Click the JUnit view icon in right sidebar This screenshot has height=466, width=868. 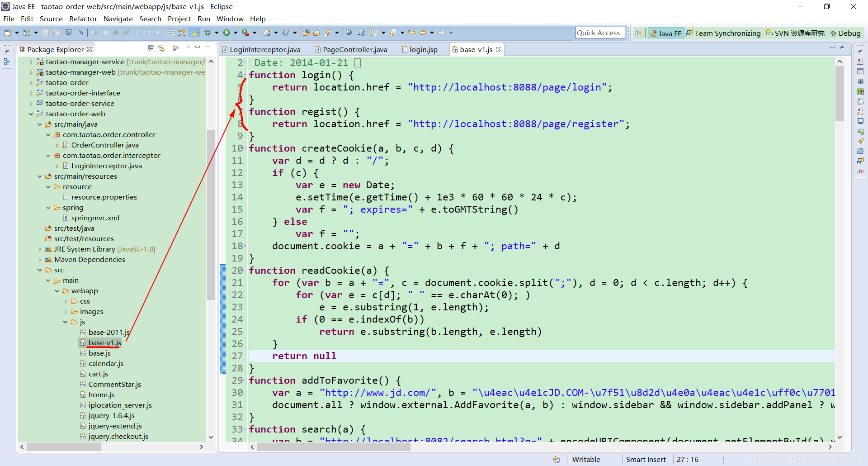coord(860,171)
